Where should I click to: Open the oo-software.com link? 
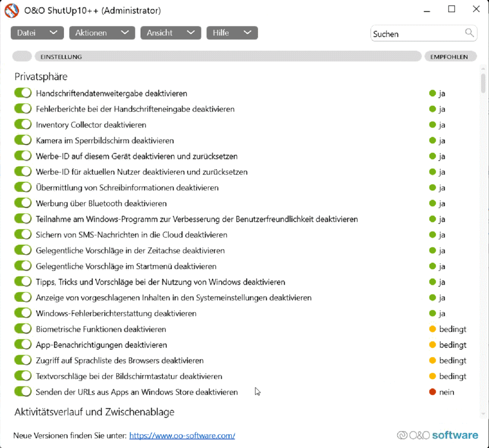tap(182, 435)
